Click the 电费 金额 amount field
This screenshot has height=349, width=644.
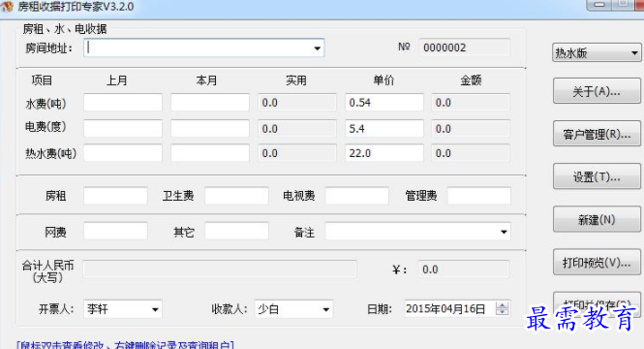point(471,128)
